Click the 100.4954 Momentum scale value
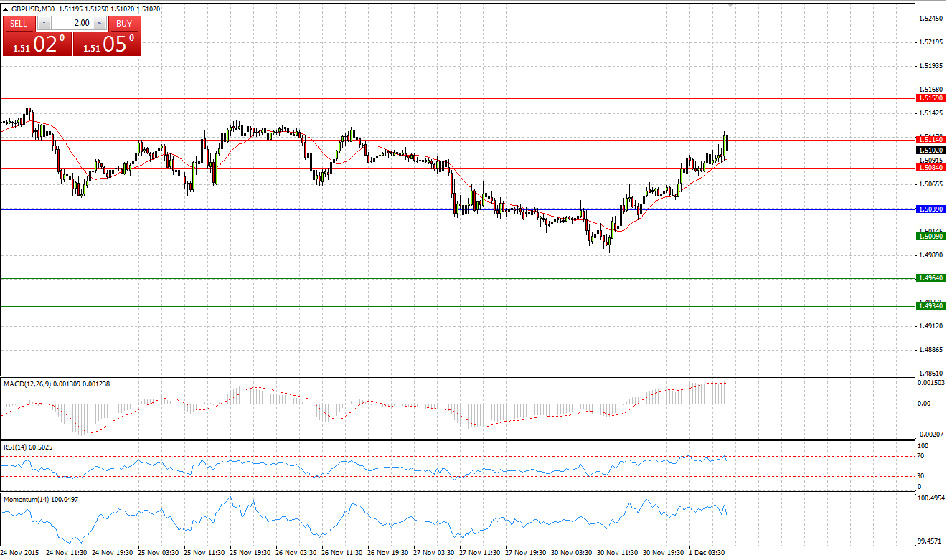Screen dimensions: 947x560 pyautogui.click(x=932, y=498)
